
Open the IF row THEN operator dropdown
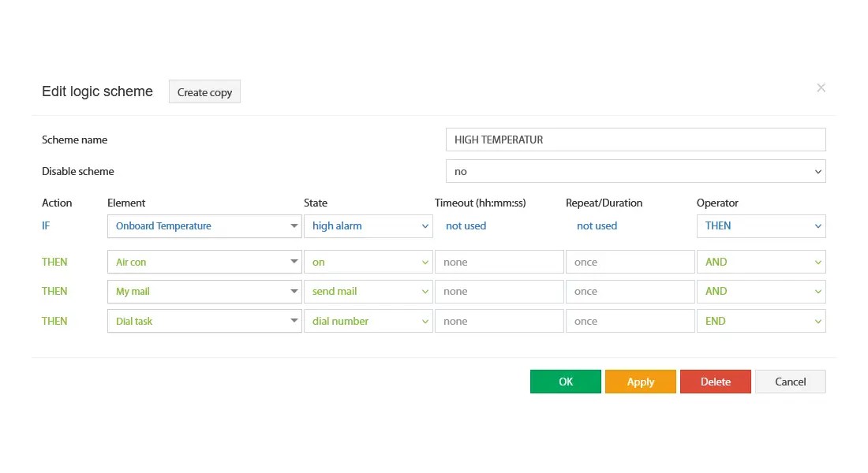[761, 225]
